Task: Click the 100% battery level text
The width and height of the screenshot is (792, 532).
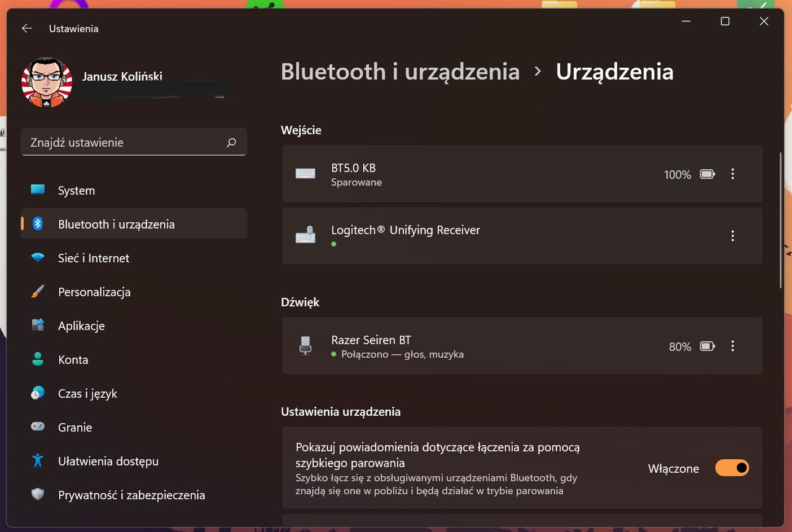Action: (677, 175)
